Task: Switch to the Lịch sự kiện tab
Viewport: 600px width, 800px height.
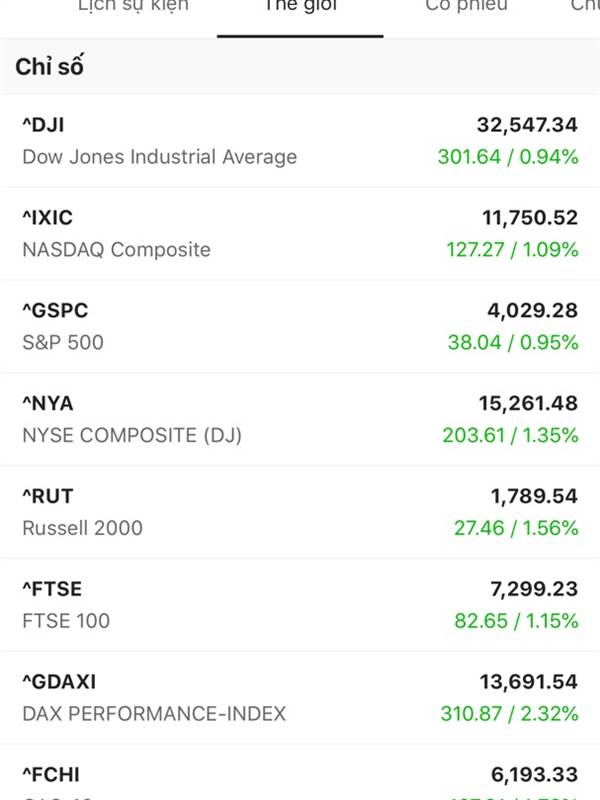Action: click(133, 6)
